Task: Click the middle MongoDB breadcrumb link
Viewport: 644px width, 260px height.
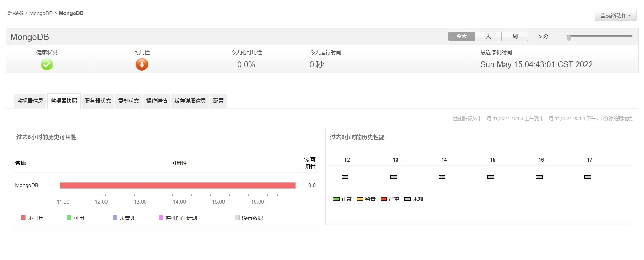Action: coord(41,13)
